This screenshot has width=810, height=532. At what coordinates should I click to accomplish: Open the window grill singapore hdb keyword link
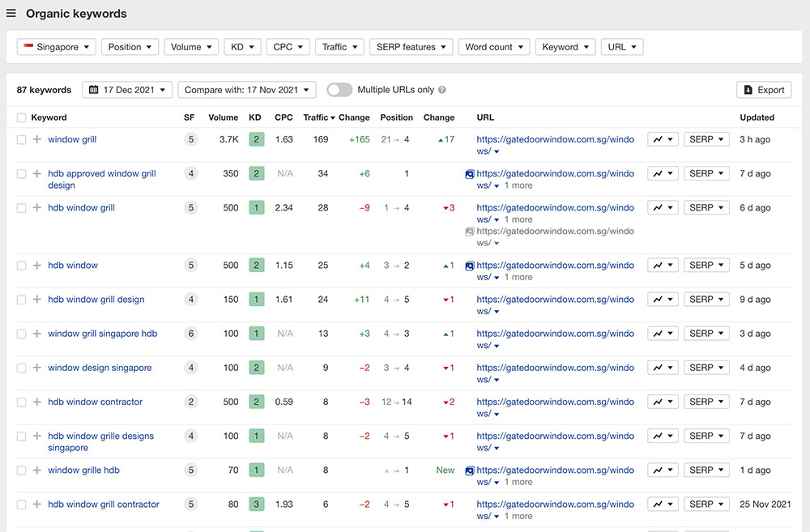tap(102, 334)
